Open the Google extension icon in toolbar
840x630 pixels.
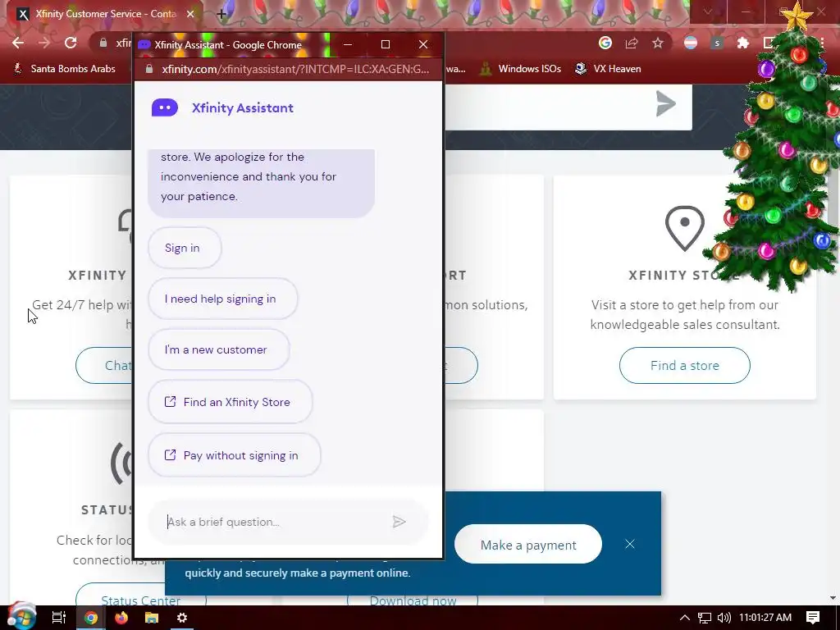point(605,43)
